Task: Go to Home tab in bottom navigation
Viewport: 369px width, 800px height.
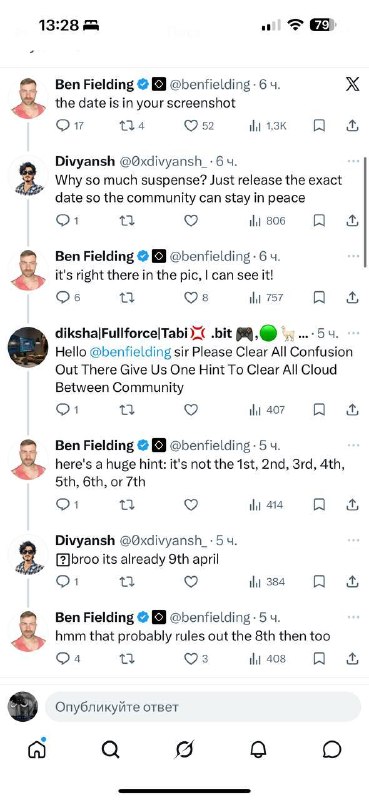Action: coord(37,748)
